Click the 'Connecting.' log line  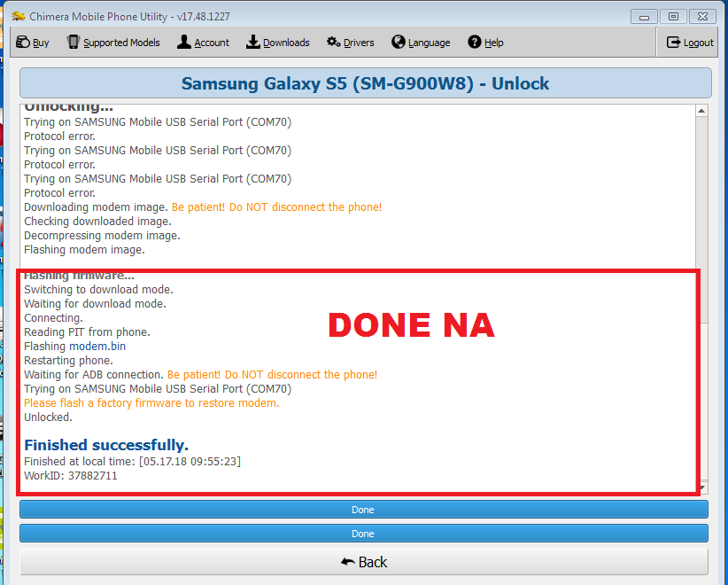pos(53,318)
